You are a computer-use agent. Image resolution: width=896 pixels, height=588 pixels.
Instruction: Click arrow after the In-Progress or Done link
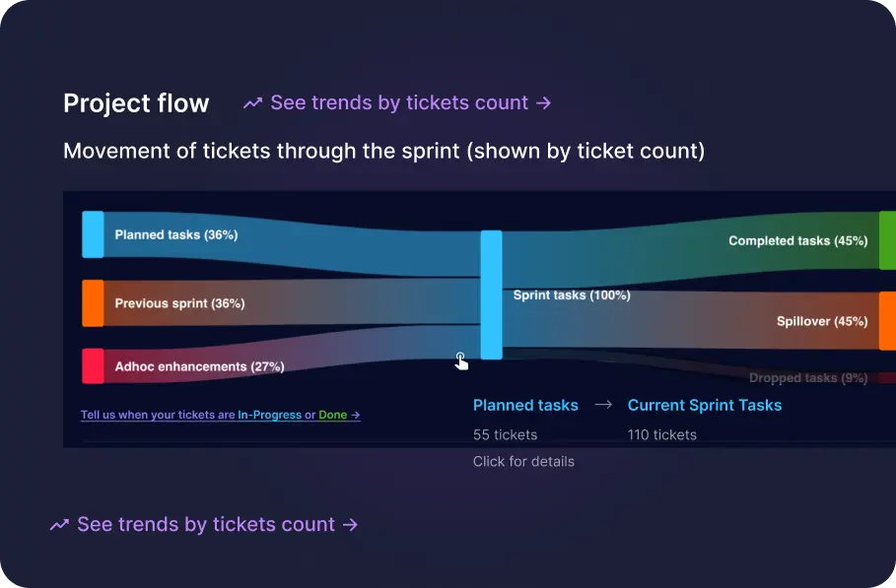coord(356,415)
